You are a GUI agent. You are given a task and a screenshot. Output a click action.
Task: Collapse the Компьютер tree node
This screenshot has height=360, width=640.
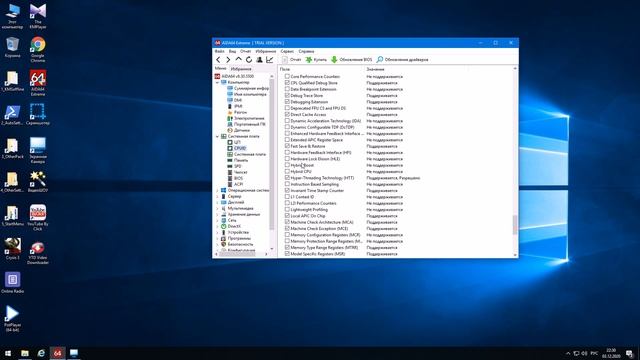point(217,82)
